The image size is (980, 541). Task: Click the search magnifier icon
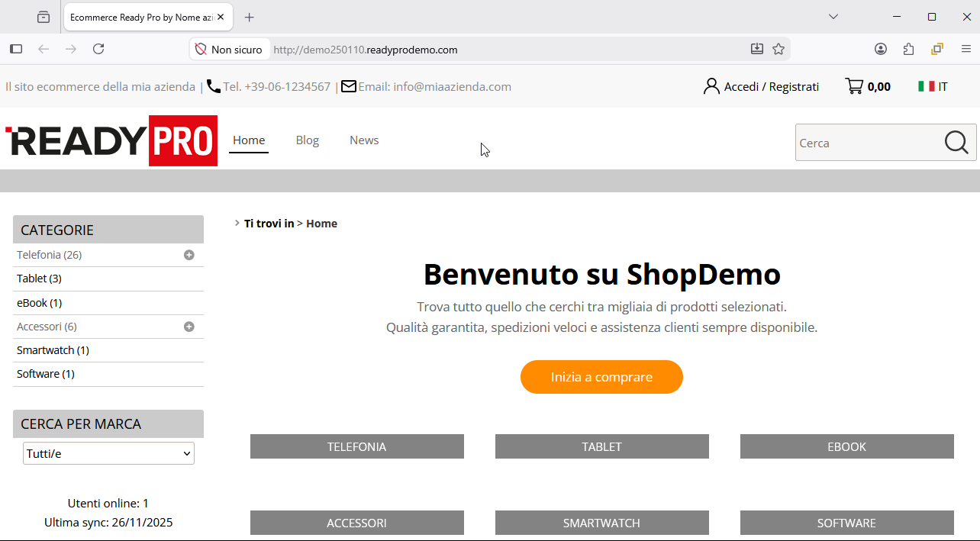click(956, 143)
